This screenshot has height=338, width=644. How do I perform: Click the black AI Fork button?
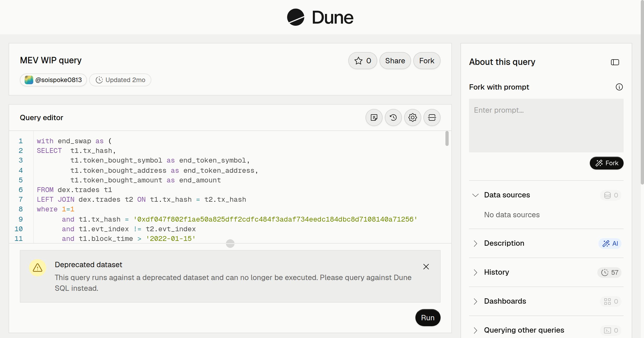coord(606,163)
